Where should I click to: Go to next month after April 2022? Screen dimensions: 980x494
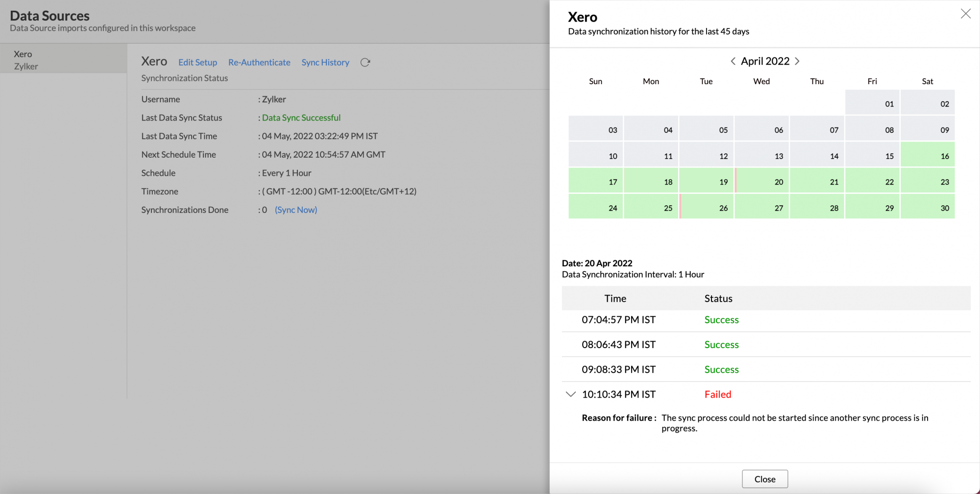tap(797, 61)
